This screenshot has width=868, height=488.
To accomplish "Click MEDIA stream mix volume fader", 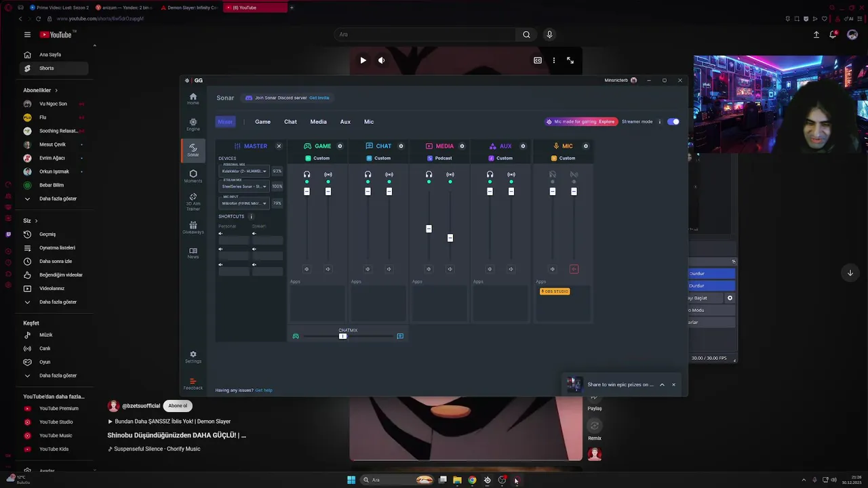I will click(x=450, y=238).
